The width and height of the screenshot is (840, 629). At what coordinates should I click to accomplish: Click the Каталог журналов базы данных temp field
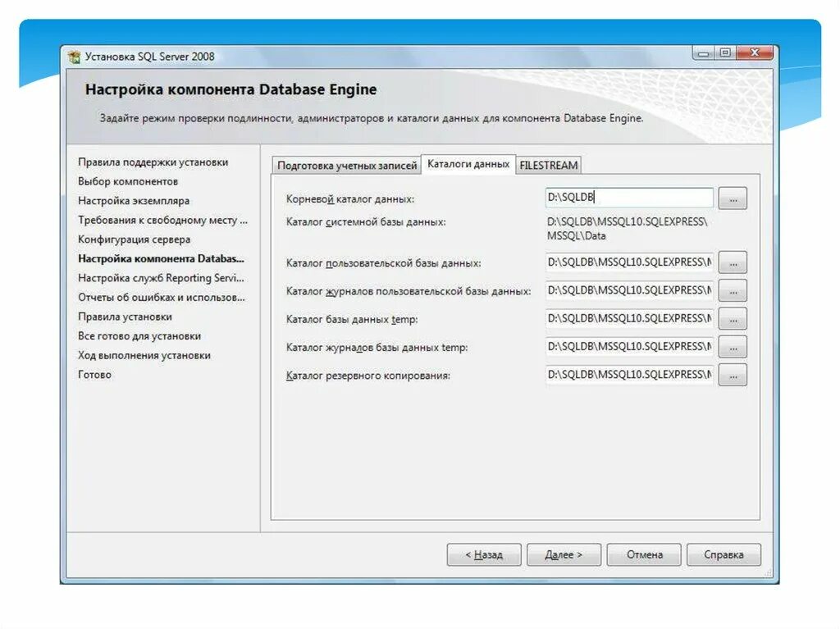[629, 347]
